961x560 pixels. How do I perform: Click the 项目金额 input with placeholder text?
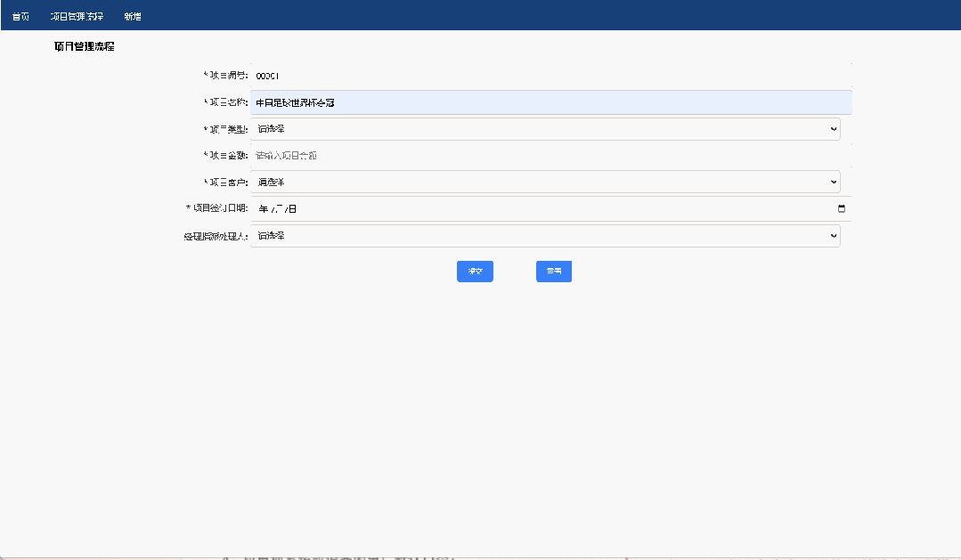[x=551, y=156]
